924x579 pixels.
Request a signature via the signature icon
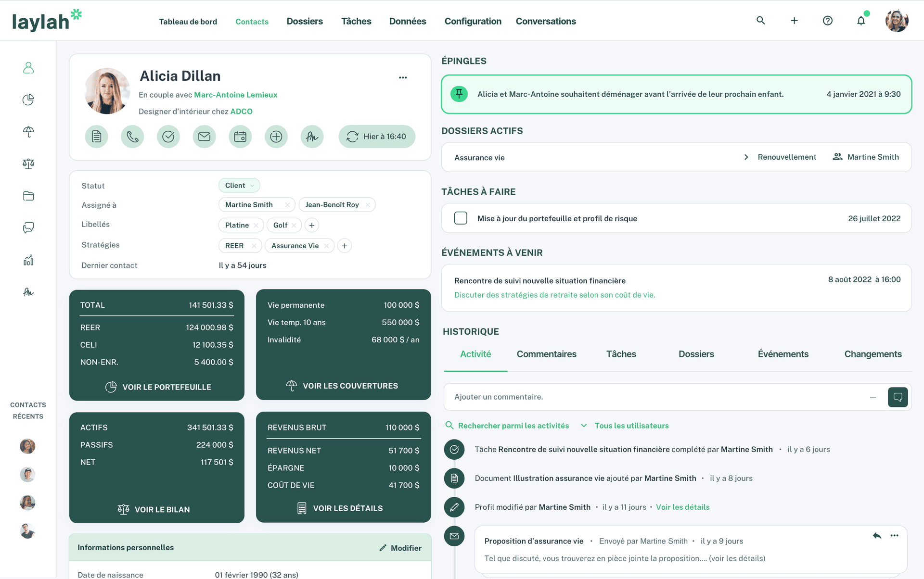[312, 137]
